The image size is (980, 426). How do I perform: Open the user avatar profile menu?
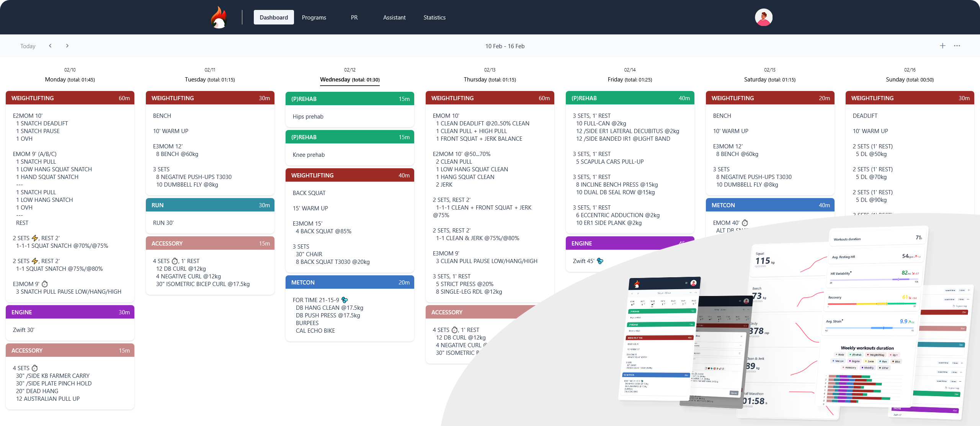point(763,18)
